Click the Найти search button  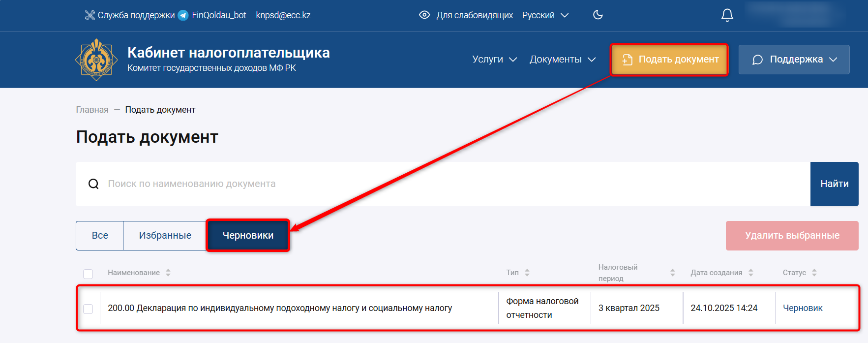pyautogui.click(x=835, y=184)
